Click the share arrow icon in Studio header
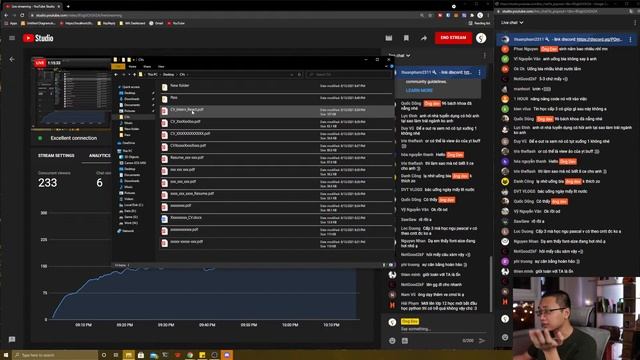The image size is (640, 360). click(x=424, y=38)
